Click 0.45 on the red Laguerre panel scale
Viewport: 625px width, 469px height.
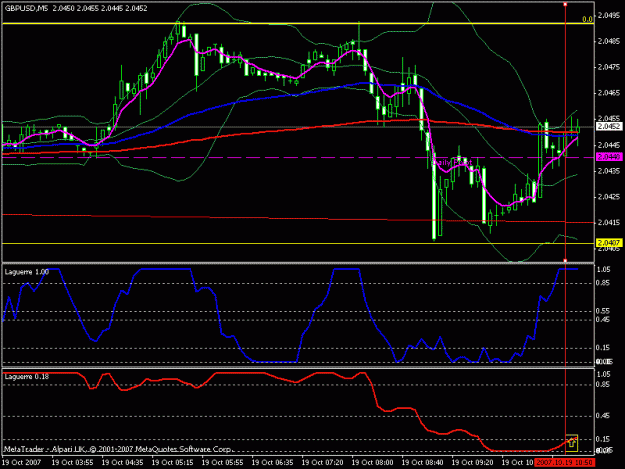pyautogui.click(x=603, y=416)
